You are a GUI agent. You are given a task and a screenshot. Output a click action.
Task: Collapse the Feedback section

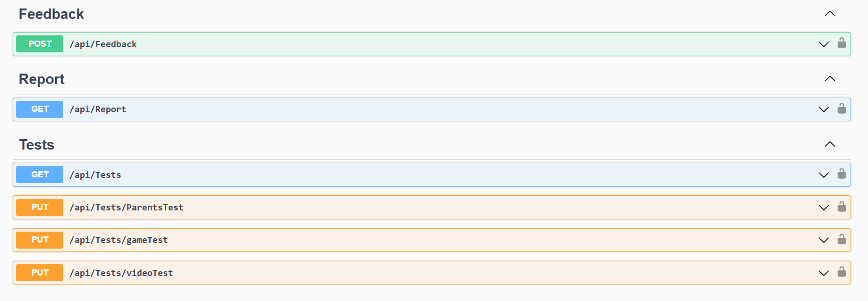click(x=830, y=14)
